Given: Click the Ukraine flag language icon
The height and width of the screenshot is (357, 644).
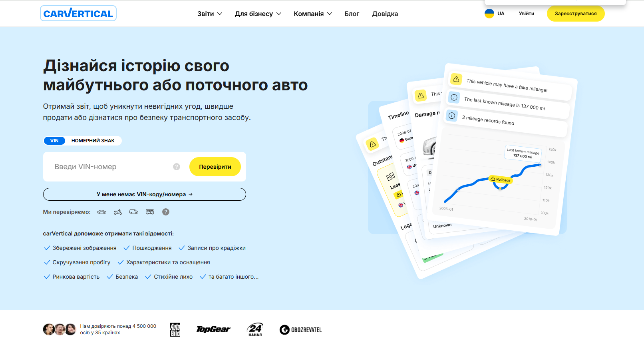Looking at the screenshot, I should coord(489,14).
